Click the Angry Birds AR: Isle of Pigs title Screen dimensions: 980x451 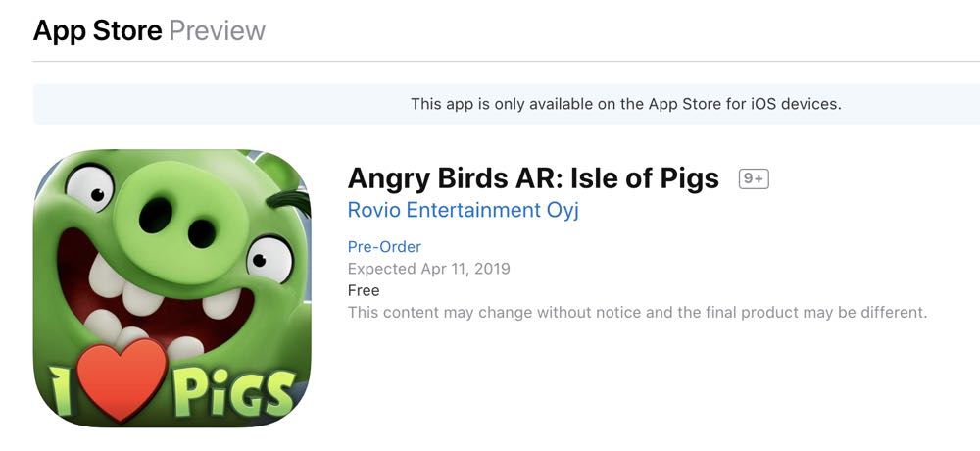(533, 178)
